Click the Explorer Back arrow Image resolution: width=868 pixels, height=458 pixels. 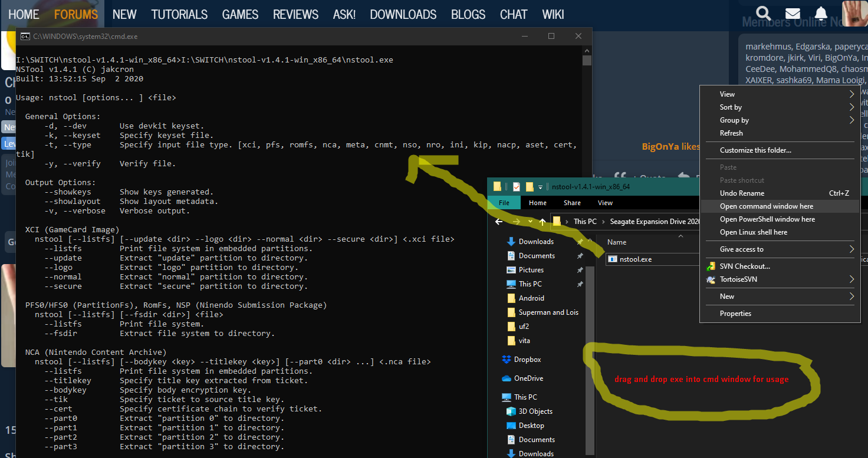coord(499,222)
